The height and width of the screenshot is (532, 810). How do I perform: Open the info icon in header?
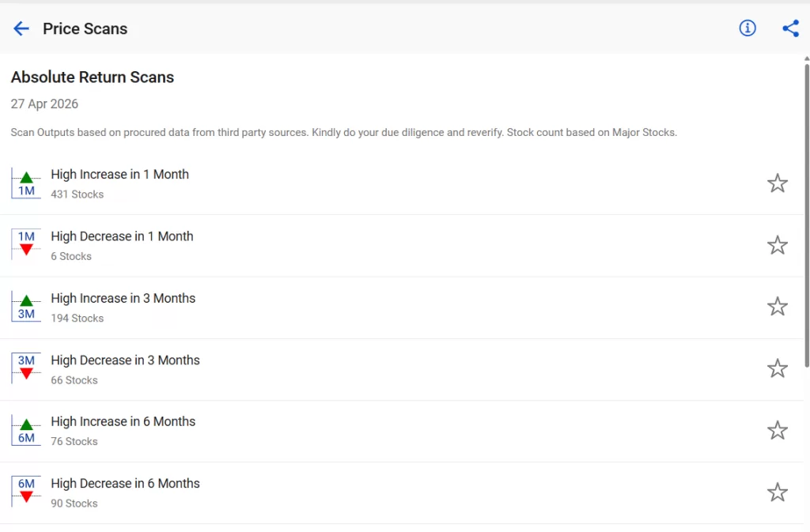pyautogui.click(x=747, y=28)
